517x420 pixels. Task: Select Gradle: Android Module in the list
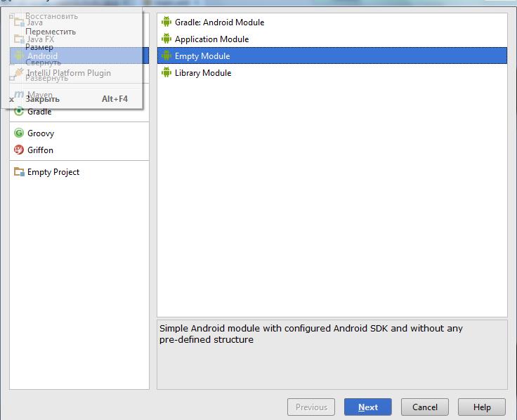click(x=332, y=22)
